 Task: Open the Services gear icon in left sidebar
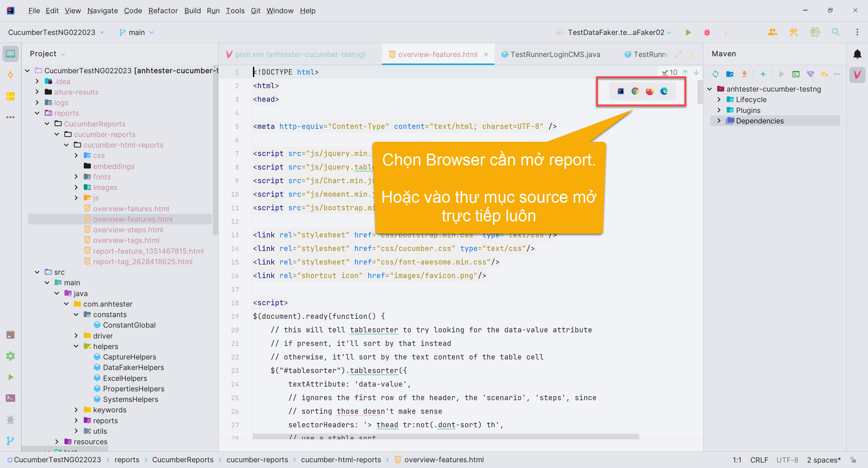coord(11,356)
